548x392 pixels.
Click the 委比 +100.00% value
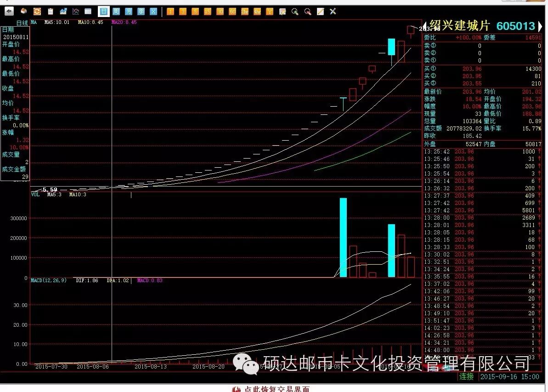click(x=469, y=37)
